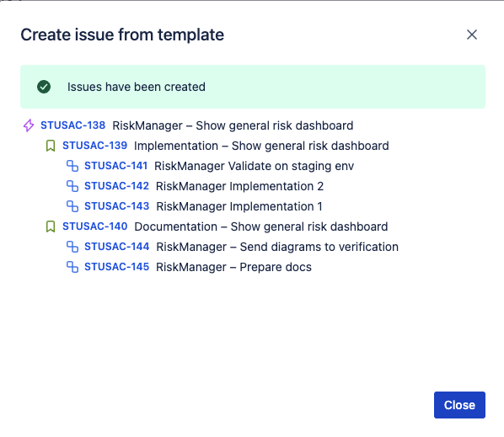
Task: Click the blue Close button
Action: [x=459, y=405]
